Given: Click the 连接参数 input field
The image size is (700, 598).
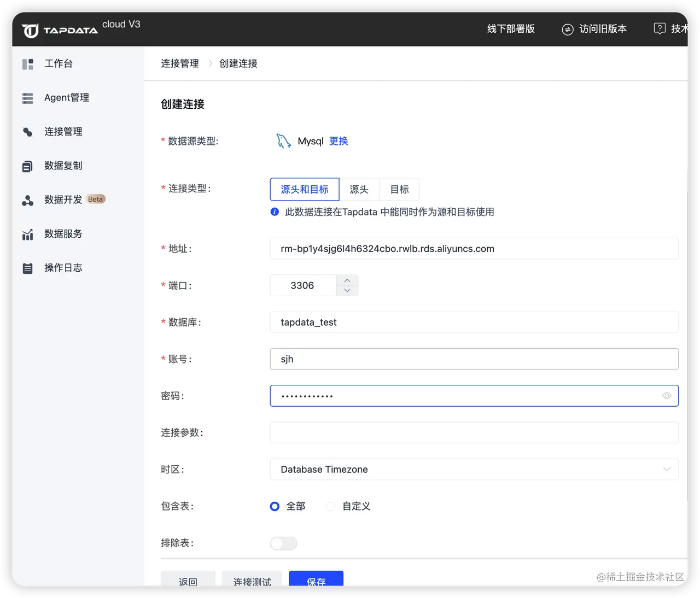Looking at the screenshot, I should tap(474, 432).
